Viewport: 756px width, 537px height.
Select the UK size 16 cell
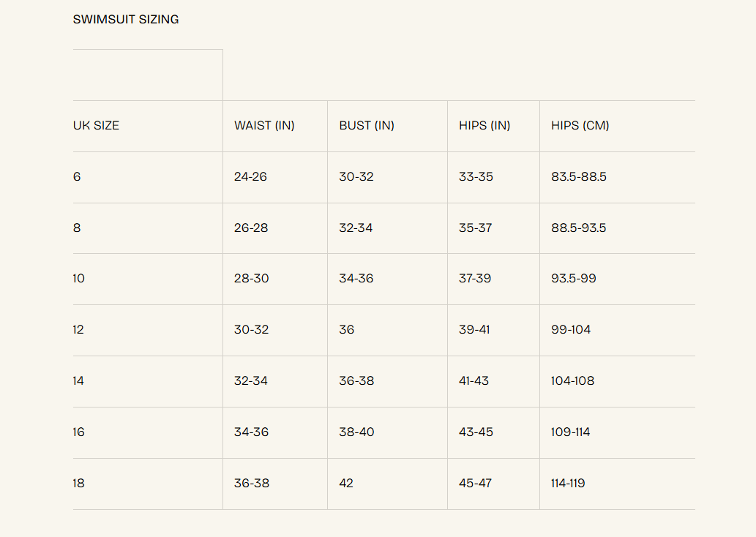[78, 432]
